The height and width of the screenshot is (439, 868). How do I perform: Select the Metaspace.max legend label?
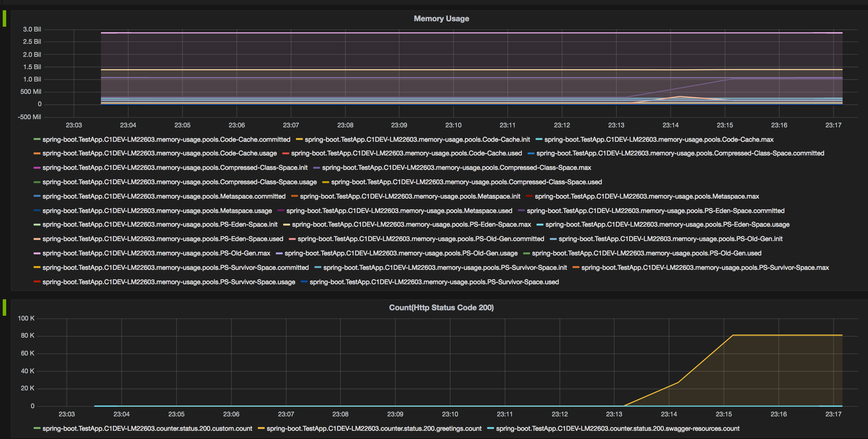point(647,197)
